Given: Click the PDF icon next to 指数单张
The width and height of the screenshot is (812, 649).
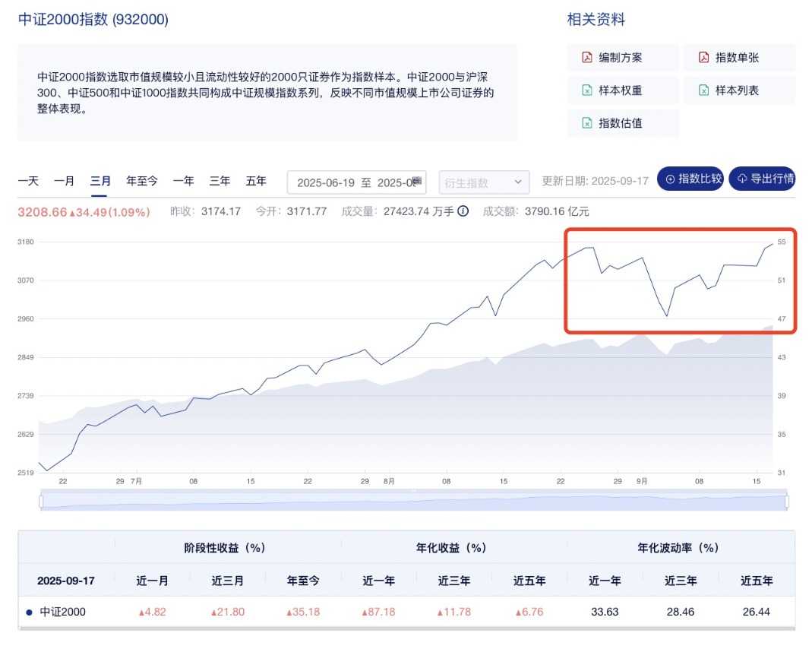Looking at the screenshot, I should coord(703,58).
